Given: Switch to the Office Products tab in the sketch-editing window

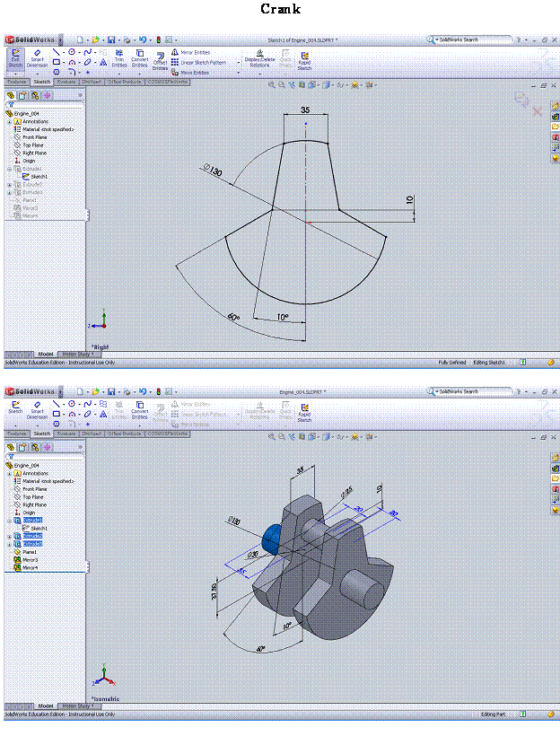Looking at the screenshot, I should point(125,82).
